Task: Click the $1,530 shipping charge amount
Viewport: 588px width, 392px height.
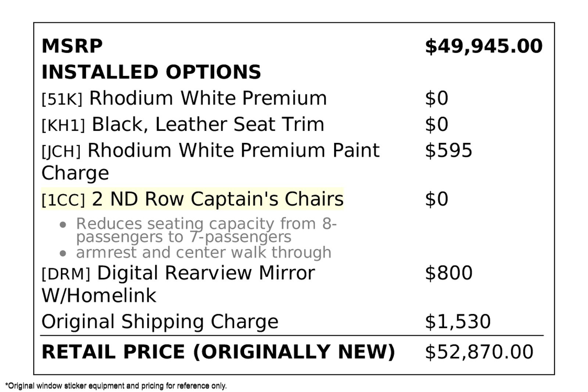Action: pos(458,322)
